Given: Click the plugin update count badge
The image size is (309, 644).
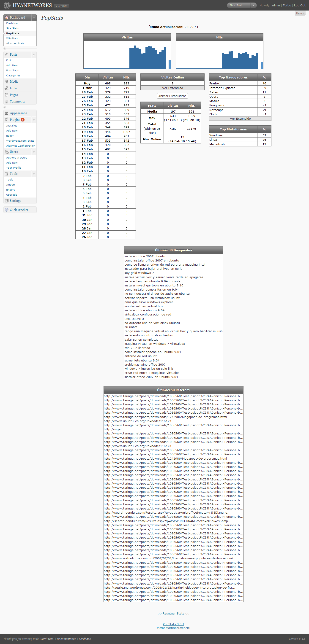Looking at the screenshot, I should pos(22,120).
